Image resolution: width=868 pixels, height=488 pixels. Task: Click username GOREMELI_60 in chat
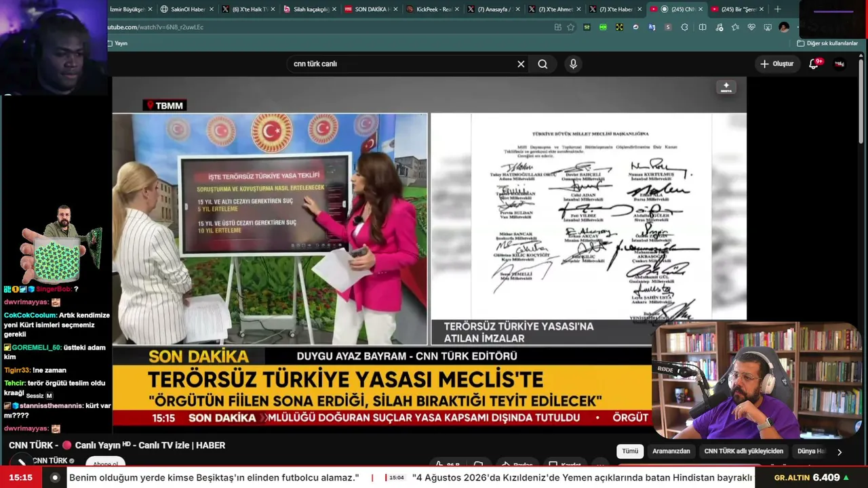(36, 348)
